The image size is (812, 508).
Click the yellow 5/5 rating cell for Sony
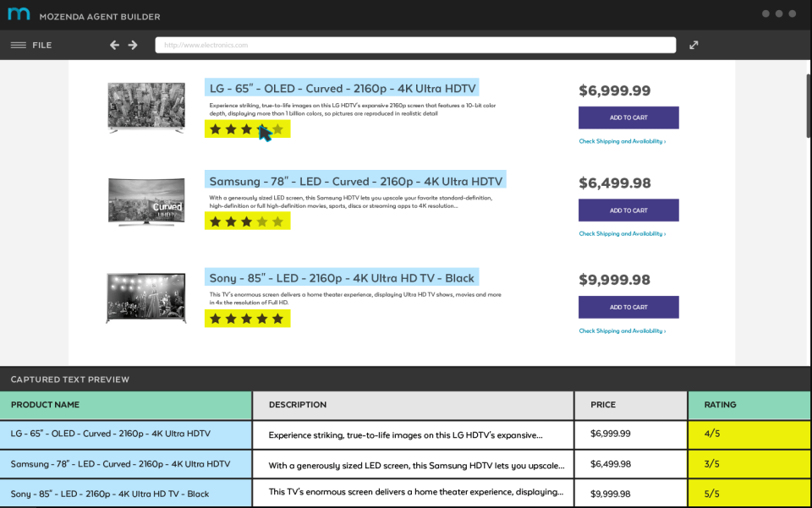749,493
